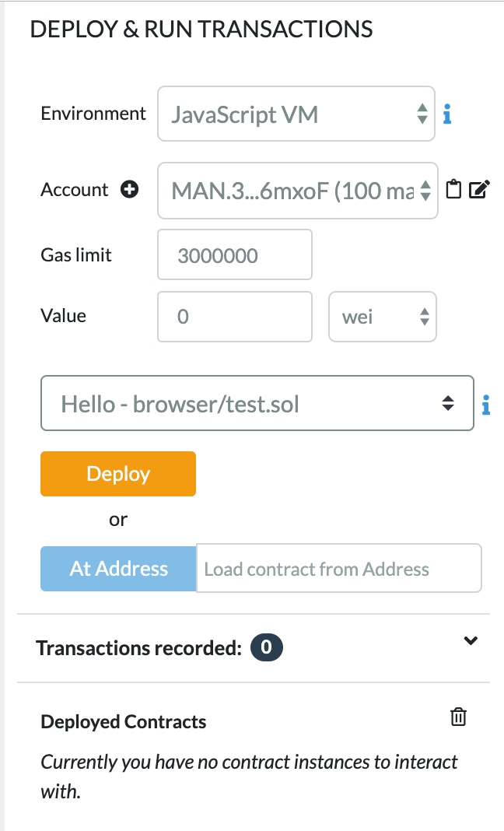
Task: Click the Environment dropdown arrows icon
Action: tap(422, 114)
